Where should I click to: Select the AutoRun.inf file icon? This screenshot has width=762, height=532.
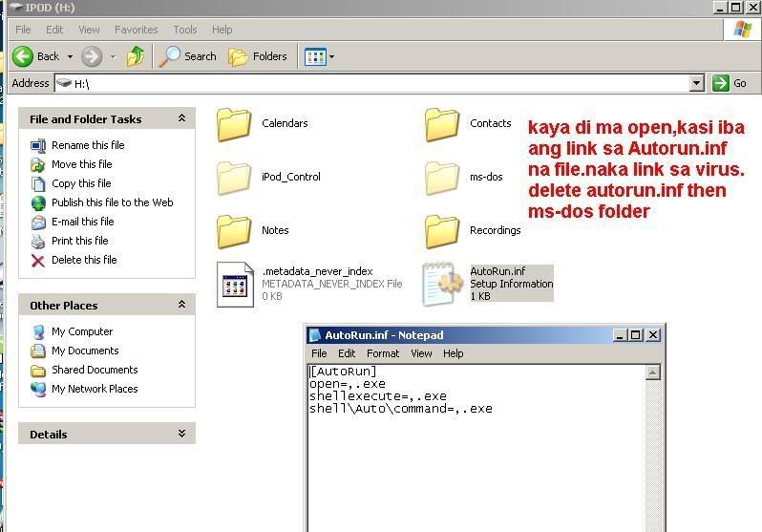click(x=442, y=284)
